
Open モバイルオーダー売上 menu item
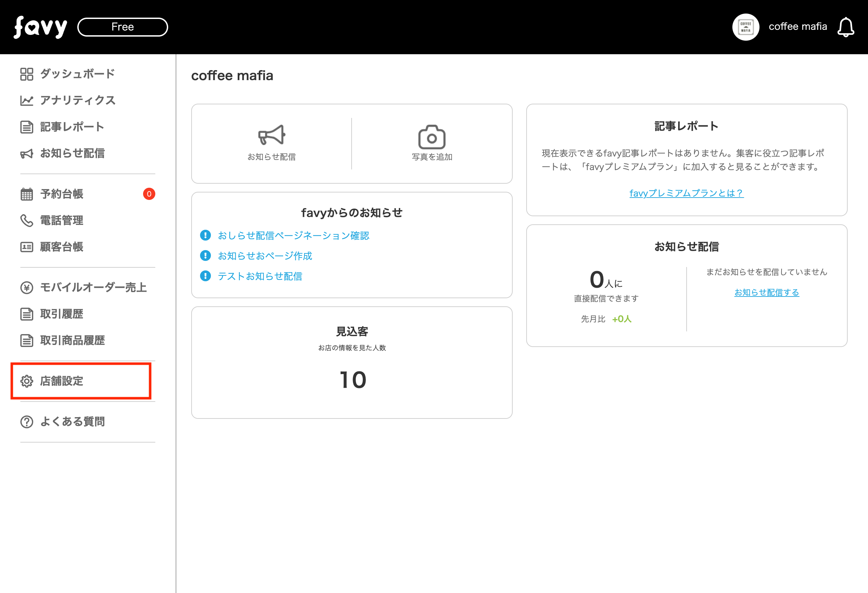click(x=93, y=287)
